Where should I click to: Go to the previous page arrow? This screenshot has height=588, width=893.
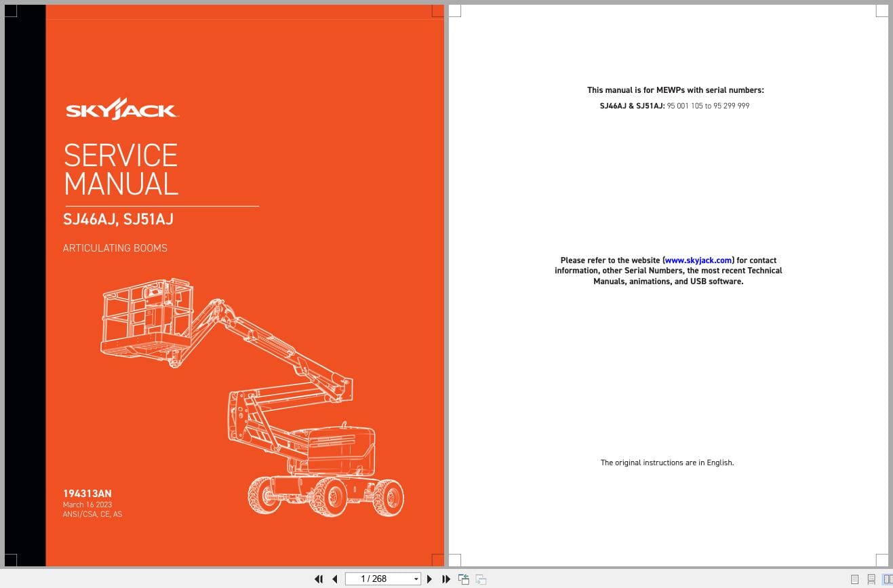tap(335, 579)
